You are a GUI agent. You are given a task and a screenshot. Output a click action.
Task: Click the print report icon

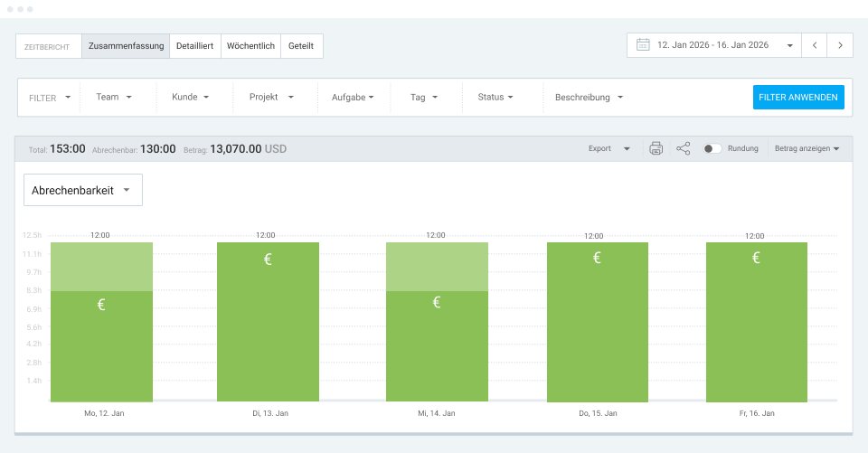tap(656, 148)
